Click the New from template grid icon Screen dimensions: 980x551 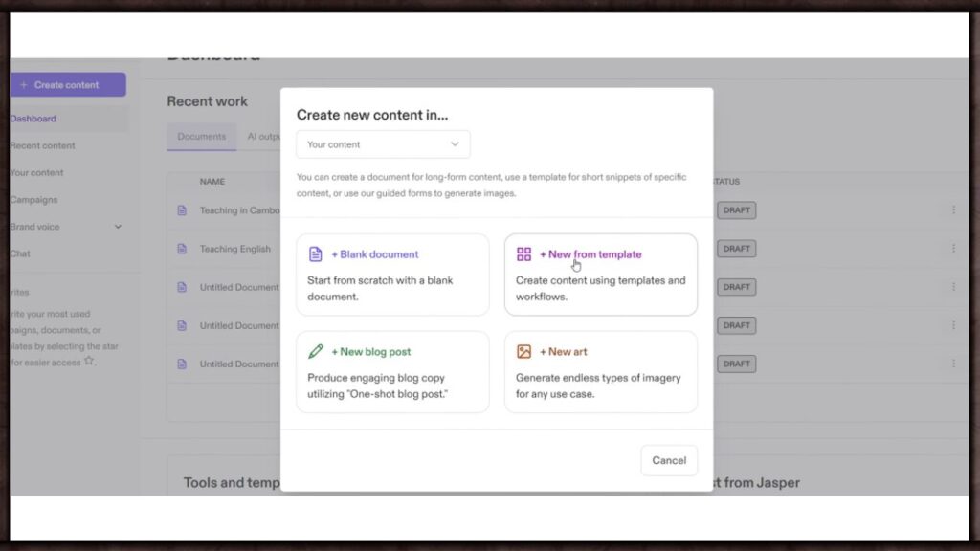coord(523,253)
